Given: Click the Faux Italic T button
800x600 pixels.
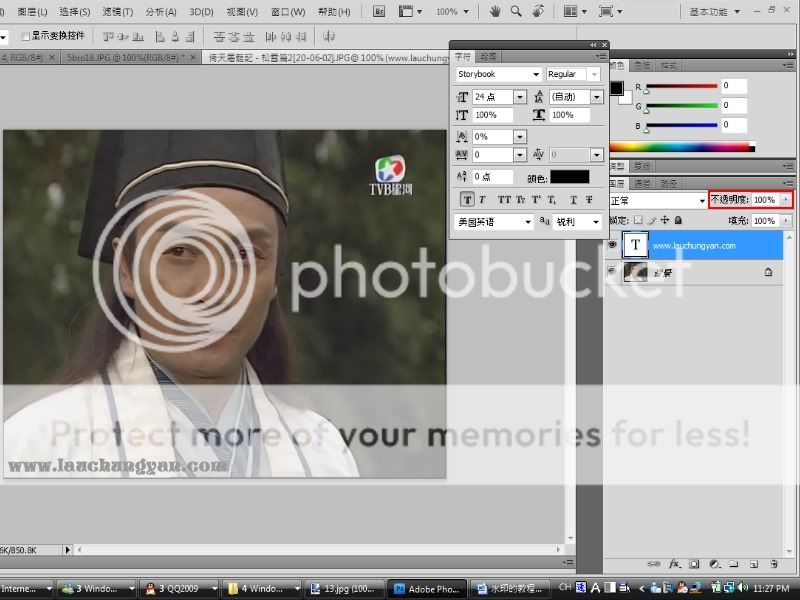Looking at the screenshot, I should point(482,199).
